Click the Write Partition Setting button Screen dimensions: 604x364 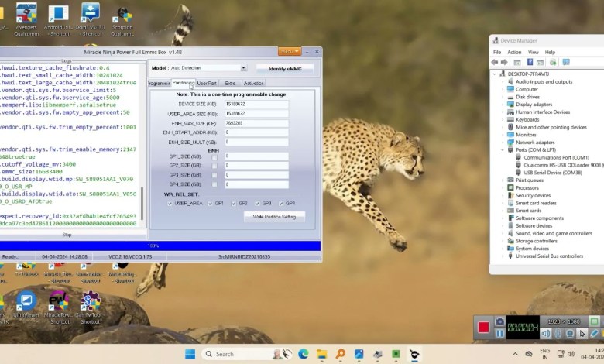(x=274, y=217)
